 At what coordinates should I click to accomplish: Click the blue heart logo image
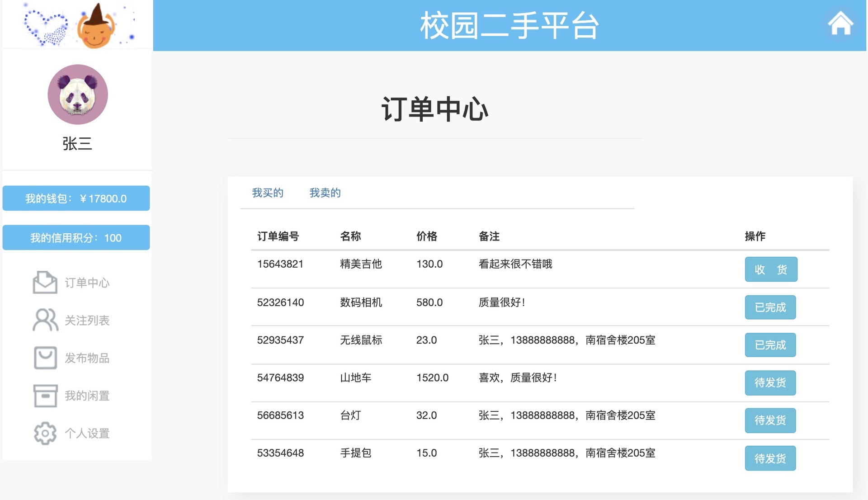(x=45, y=25)
